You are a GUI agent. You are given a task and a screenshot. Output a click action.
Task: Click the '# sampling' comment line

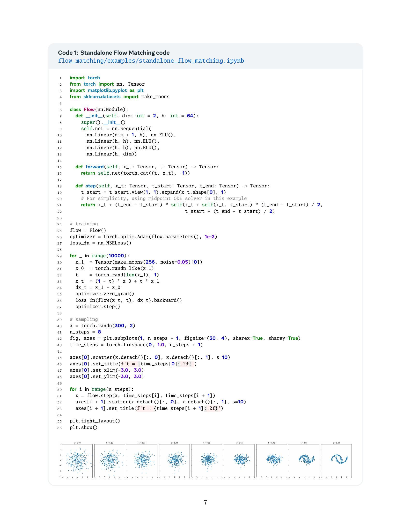point(84,319)
